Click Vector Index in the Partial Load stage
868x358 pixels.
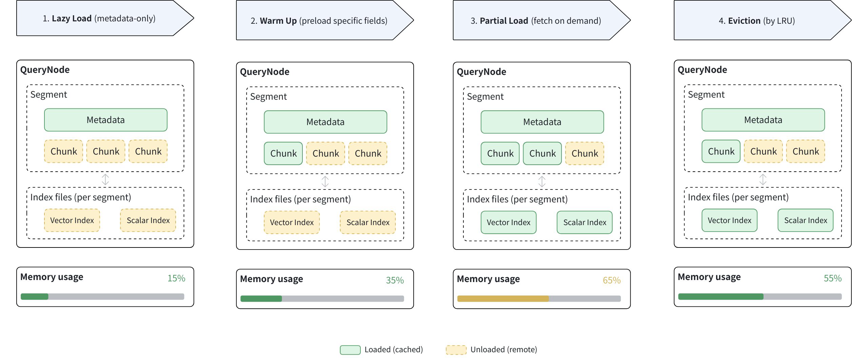(x=509, y=222)
